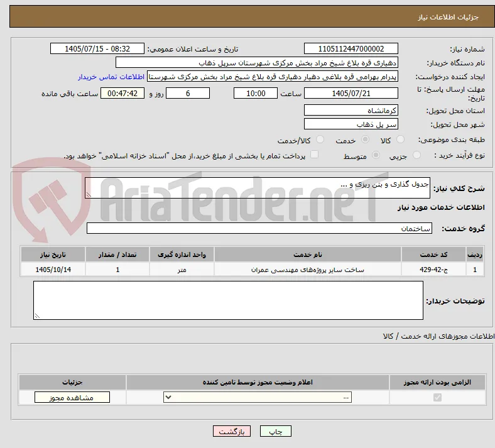
Task: Click the resize handle of description box
Action: click(x=89, y=195)
